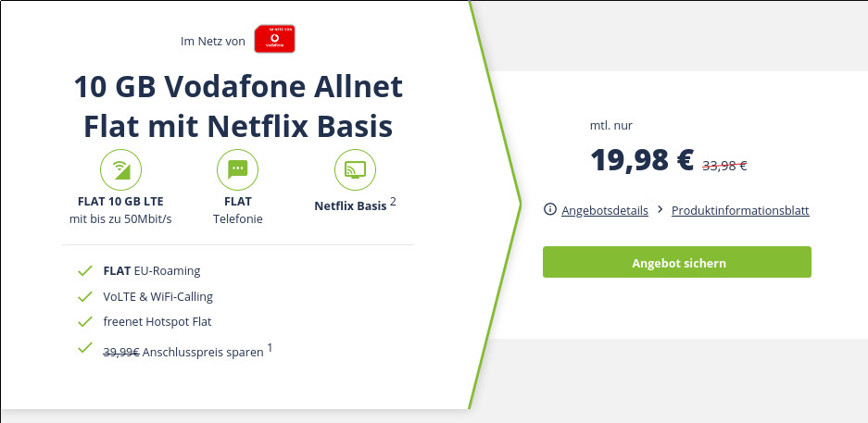Click the 10 GB Vodafone Allnet Flat heading

pos(238,106)
